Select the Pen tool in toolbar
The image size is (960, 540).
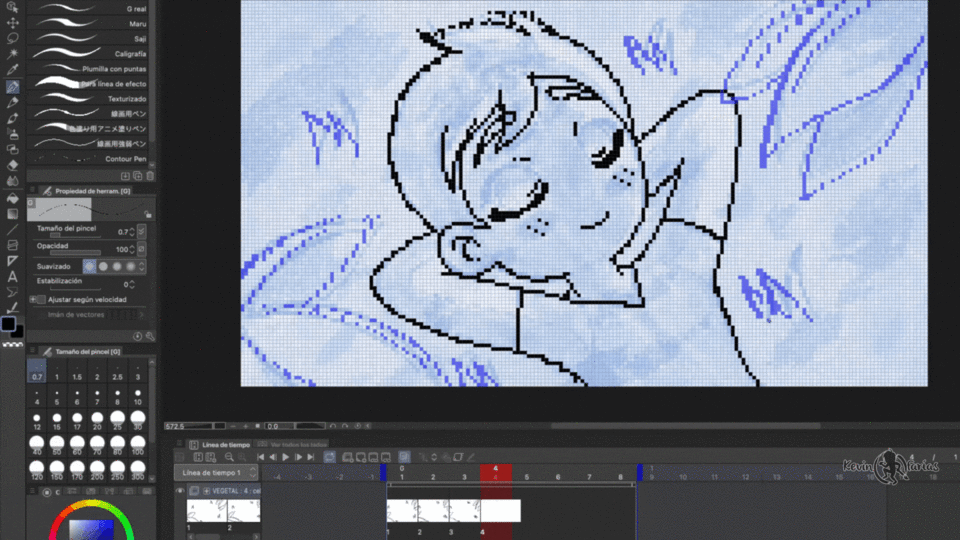pyautogui.click(x=12, y=87)
